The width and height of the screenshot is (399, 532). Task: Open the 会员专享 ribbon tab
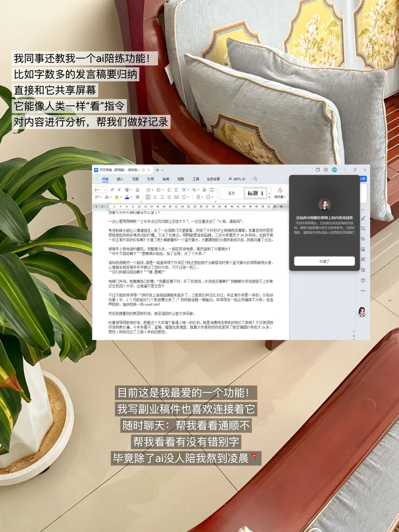click(213, 179)
